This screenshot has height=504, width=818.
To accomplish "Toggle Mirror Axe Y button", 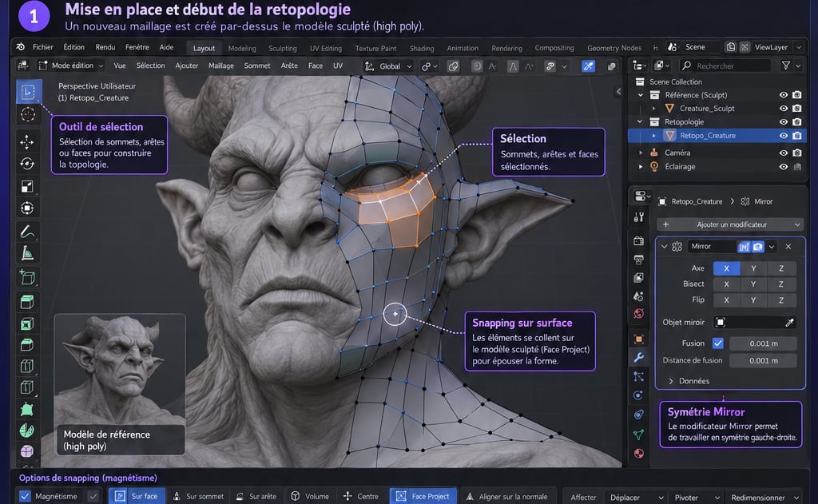I will pos(753,268).
